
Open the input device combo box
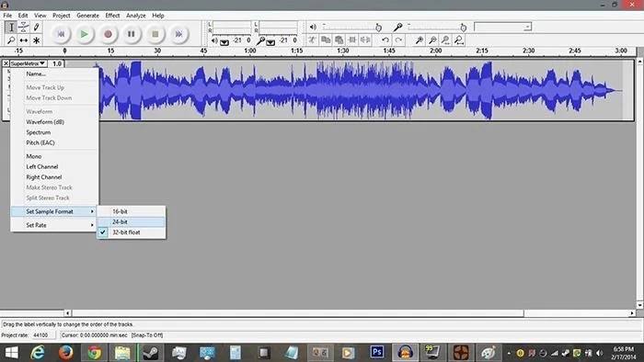click(503, 27)
